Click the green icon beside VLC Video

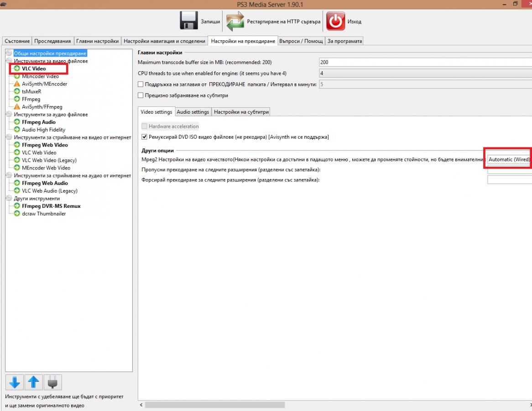point(17,68)
